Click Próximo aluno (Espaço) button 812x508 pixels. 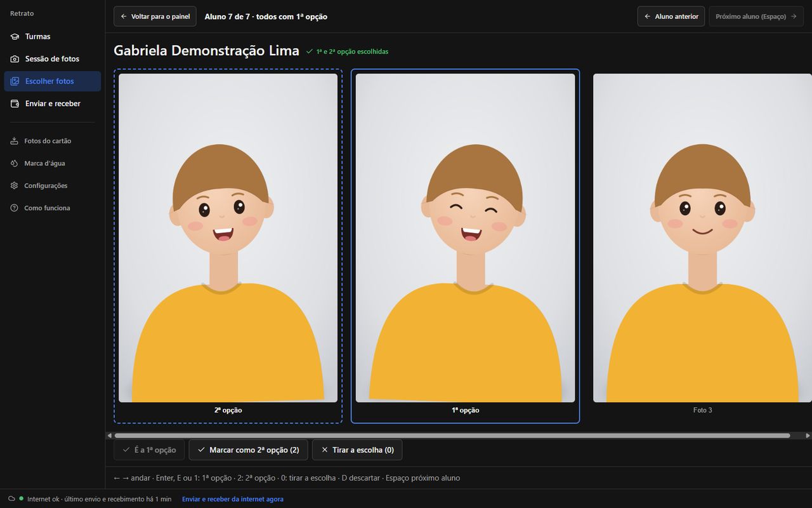click(x=756, y=17)
